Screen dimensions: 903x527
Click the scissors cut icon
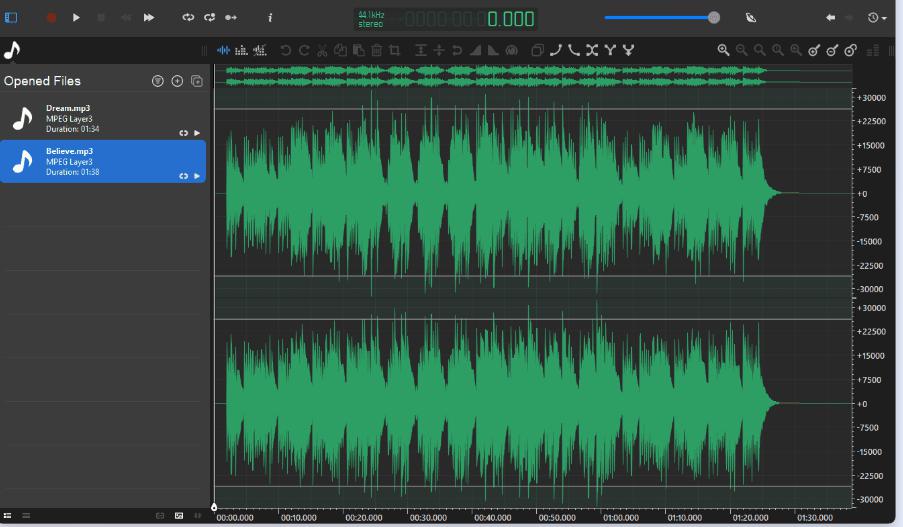(x=323, y=50)
